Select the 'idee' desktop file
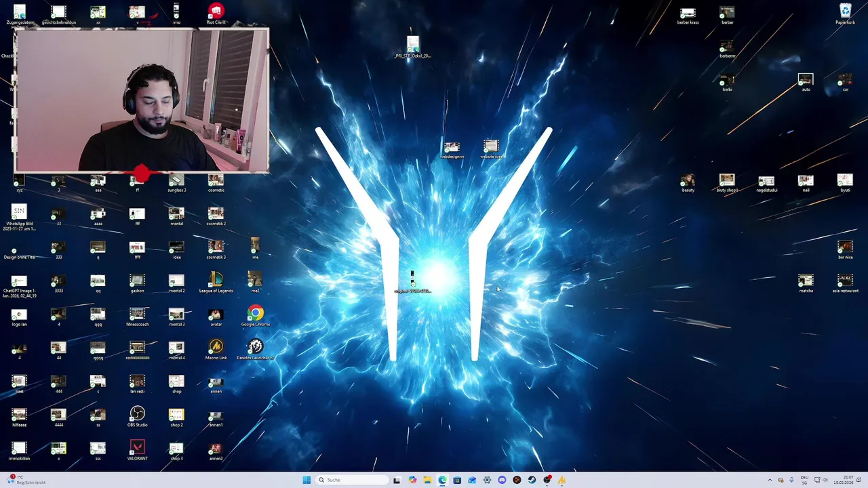 [176, 249]
